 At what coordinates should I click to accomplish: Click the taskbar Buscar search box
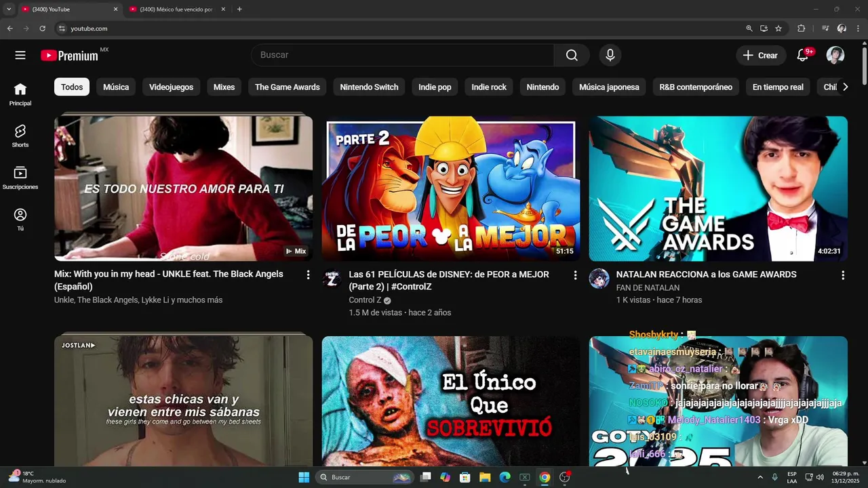[x=366, y=477]
